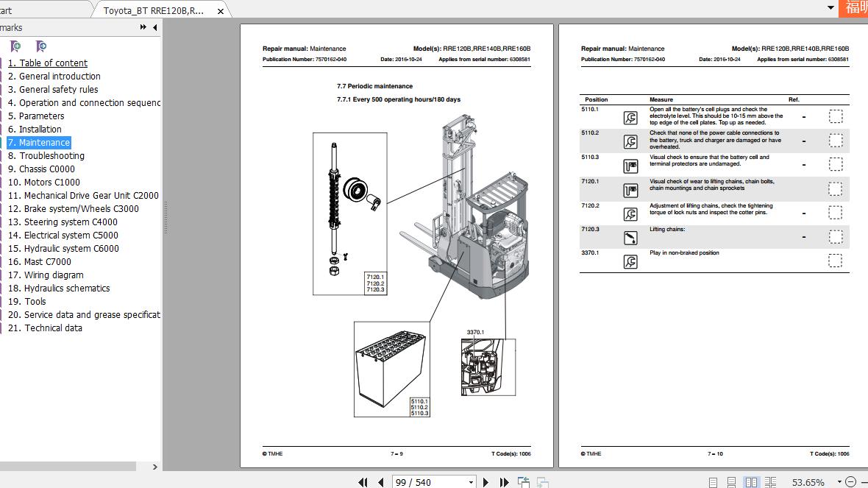Screen dimensions: 868x488
Task: Select single page view mode icon
Action: 713,481
